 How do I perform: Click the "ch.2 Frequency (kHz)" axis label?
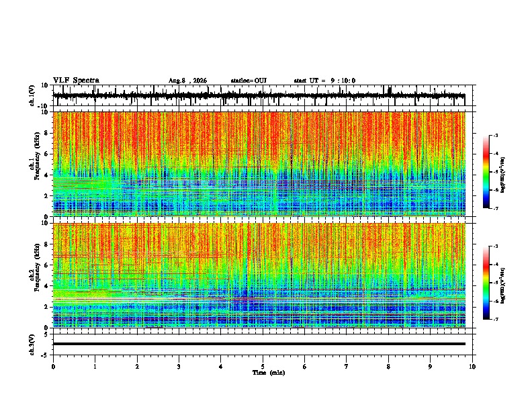click(35, 267)
